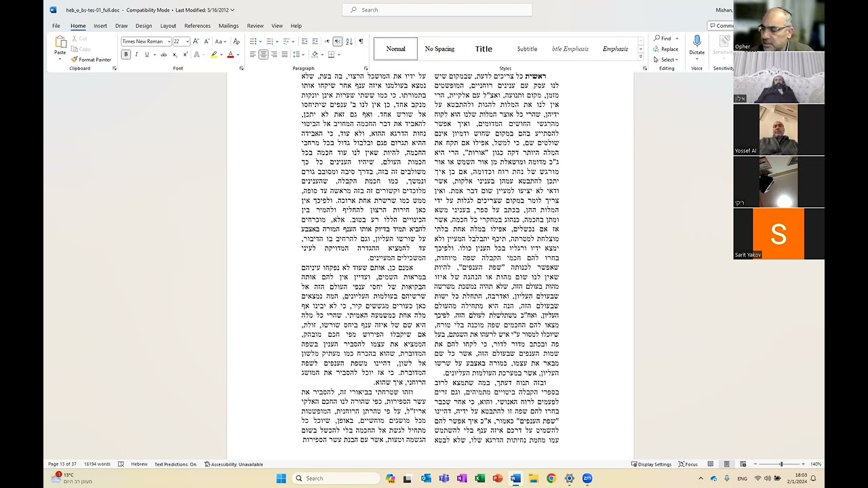Toggle italic formatting
The height and width of the screenshot is (488, 868).
coord(136,54)
